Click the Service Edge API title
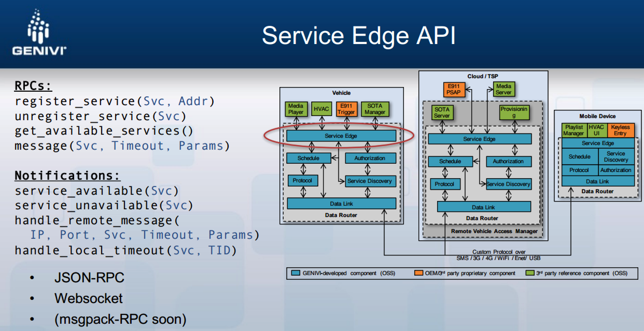The image size is (644, 331). point(359,35)
